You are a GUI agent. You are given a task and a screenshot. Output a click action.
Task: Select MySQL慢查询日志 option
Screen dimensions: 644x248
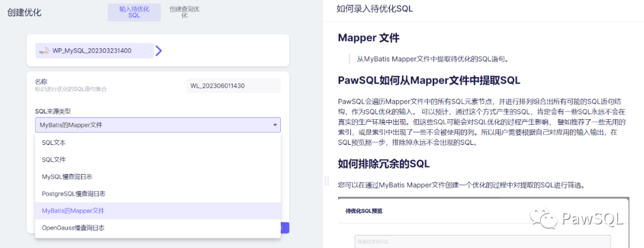click(67, 177)
